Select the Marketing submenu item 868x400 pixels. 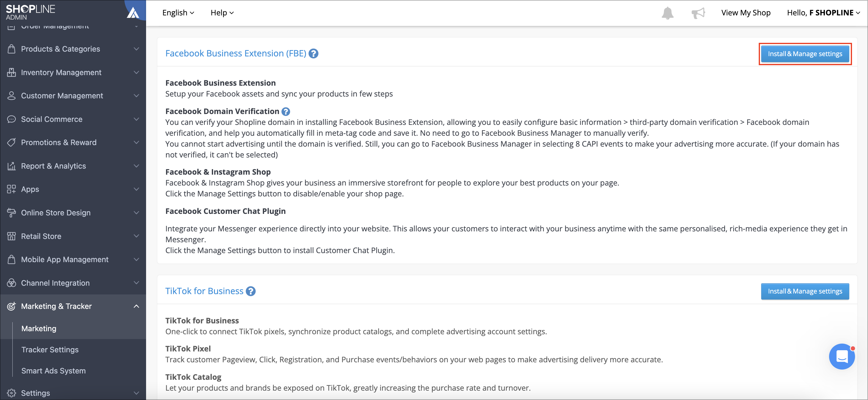point(39,329)
